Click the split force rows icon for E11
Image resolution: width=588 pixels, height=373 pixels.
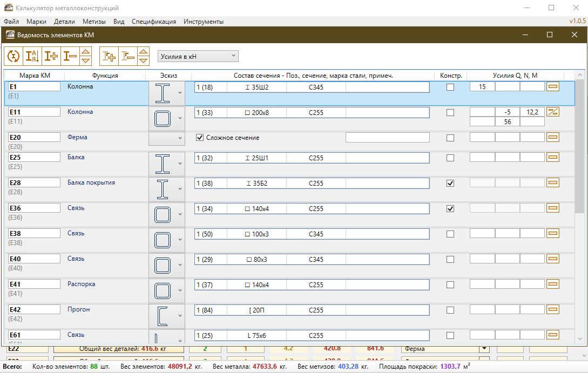pyautogui.click(x=552, y=112)
